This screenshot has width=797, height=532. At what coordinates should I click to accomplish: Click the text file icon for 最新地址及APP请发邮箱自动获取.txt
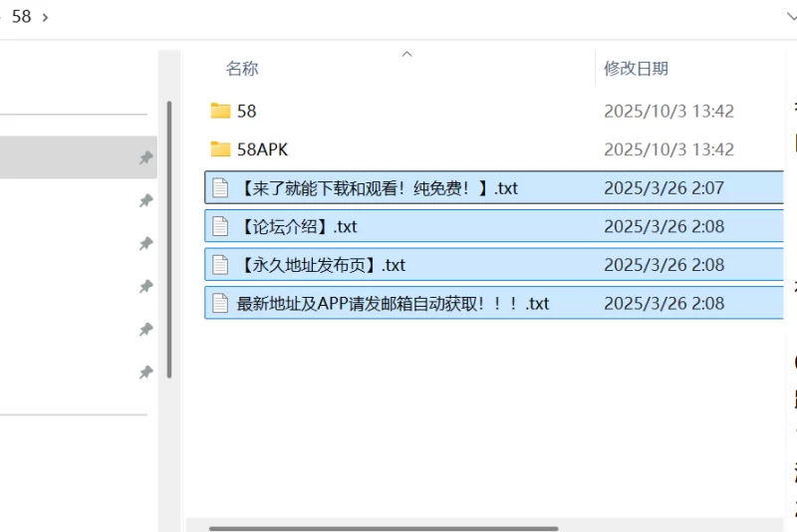(x=220, y=303)
